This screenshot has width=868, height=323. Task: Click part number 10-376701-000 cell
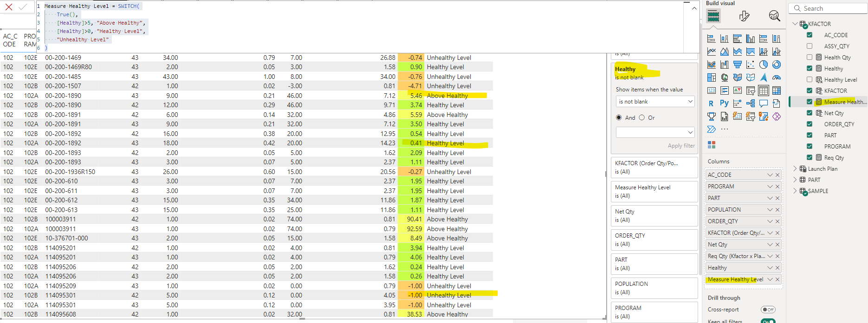pos(66,238)
